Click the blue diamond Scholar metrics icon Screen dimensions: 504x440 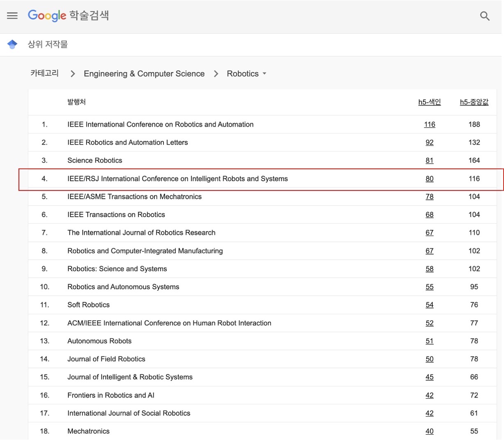(x=12, y=44)
